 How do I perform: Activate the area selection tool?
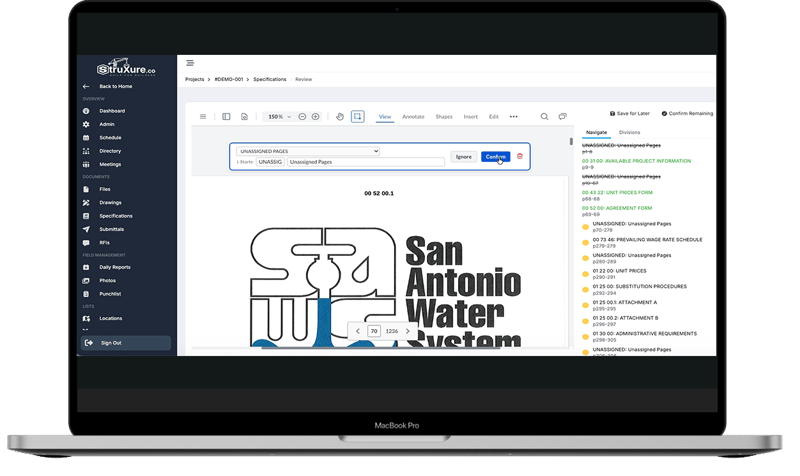357,117
